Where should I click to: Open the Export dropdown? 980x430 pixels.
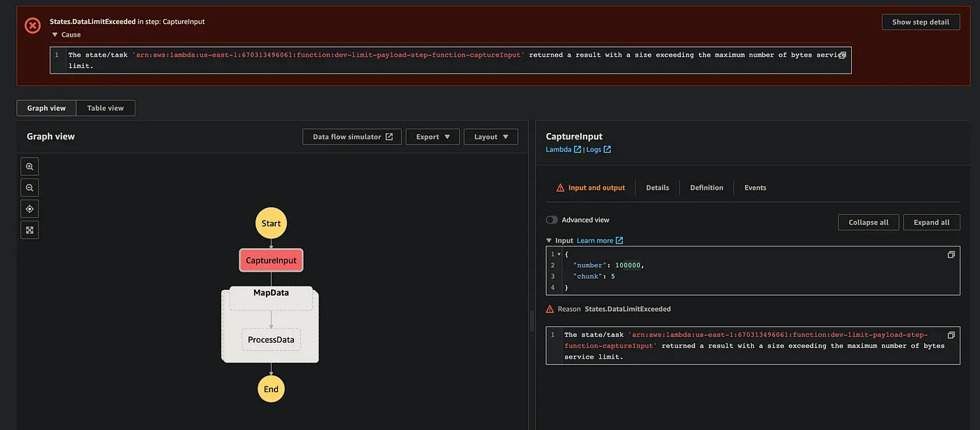[433, 137]
